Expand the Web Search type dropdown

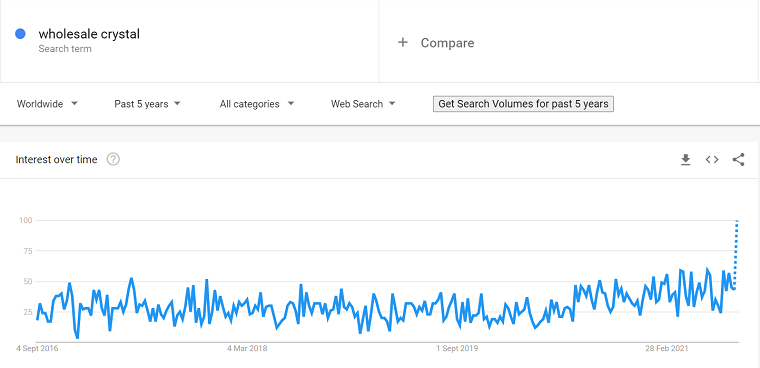[x=363, y=104]
